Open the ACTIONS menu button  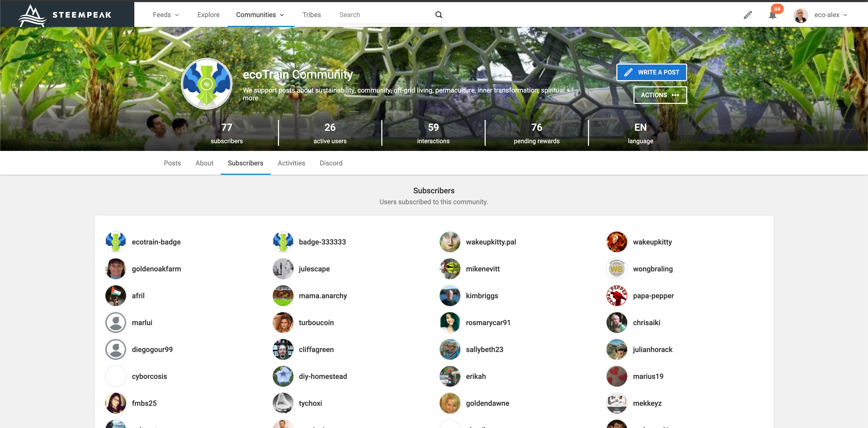coord(660,95)
